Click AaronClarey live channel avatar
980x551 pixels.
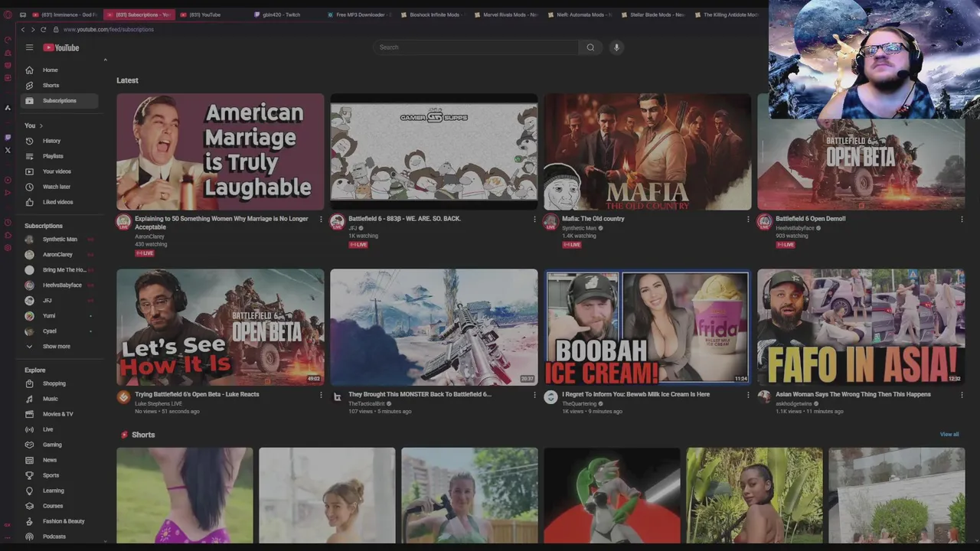123,222
